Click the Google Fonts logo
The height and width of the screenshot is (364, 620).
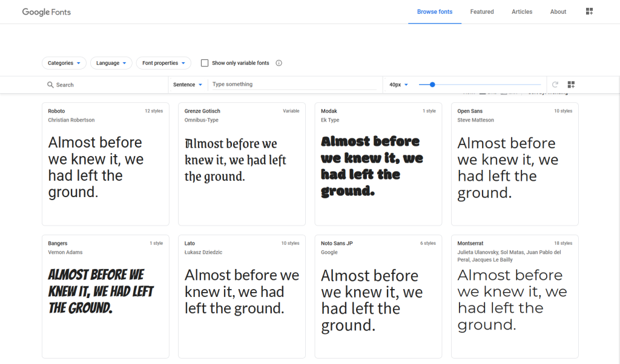[x=46, y=11]
